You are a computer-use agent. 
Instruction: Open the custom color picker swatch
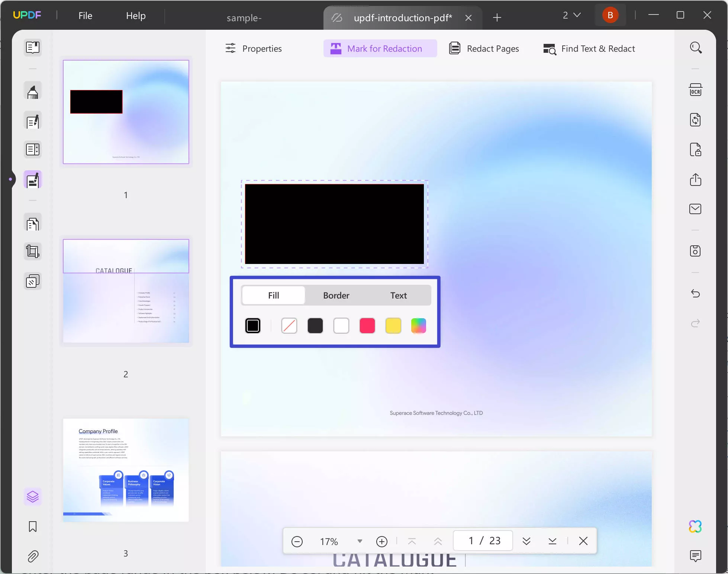pos(419,326)
